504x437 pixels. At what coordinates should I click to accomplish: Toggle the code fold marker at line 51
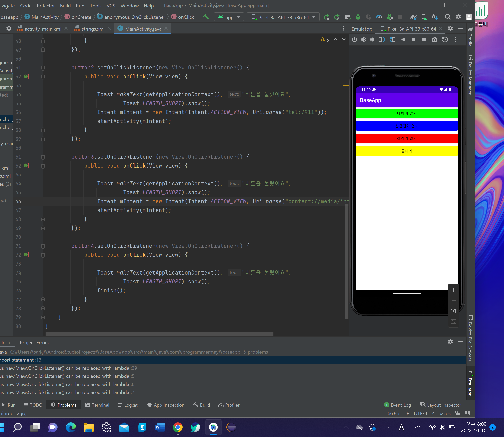coord(43,68)
